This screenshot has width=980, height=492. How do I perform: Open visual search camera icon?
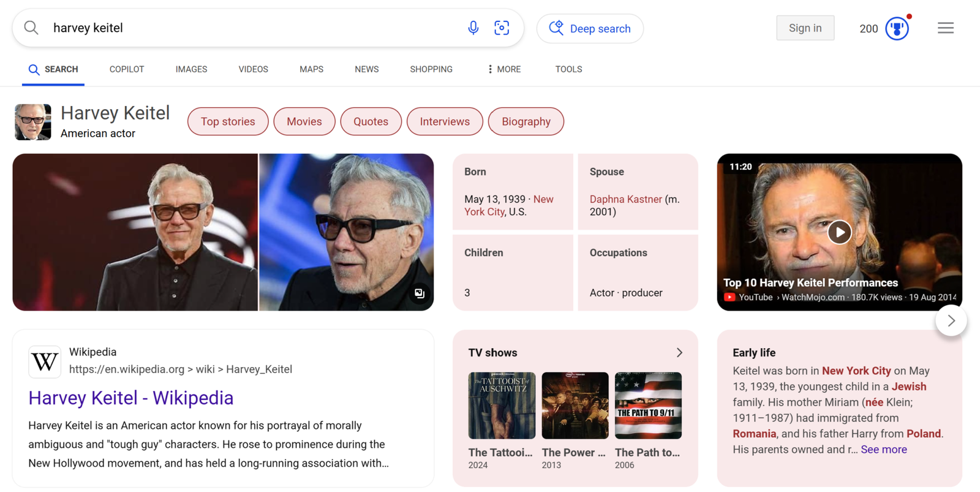point(502,28)
